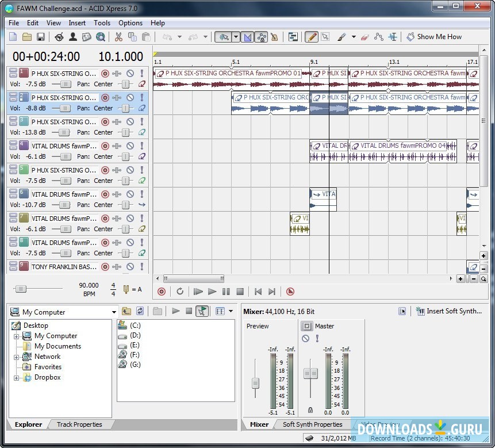Click Show Me How button
Viewport: 495px width, 448px height.
click(434, 37)
